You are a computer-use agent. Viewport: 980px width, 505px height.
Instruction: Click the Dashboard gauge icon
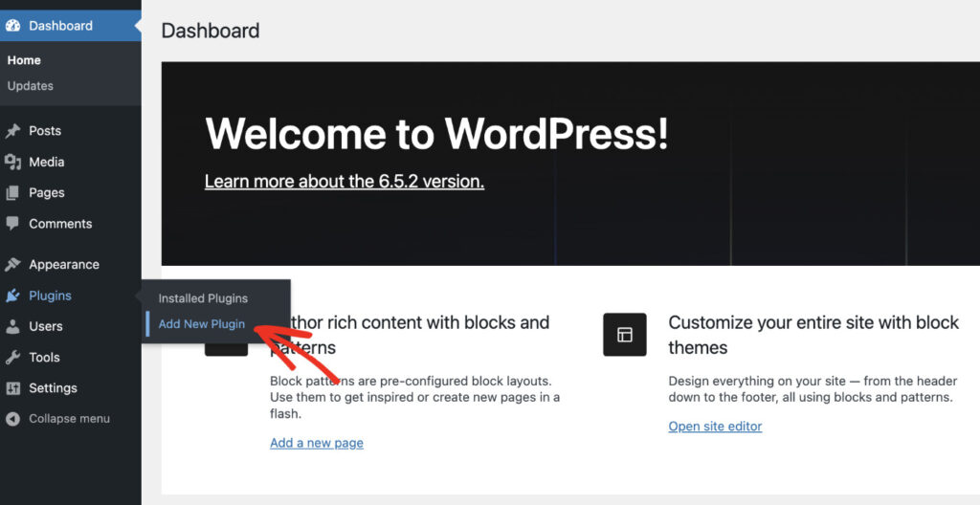[x=12, y=26]
